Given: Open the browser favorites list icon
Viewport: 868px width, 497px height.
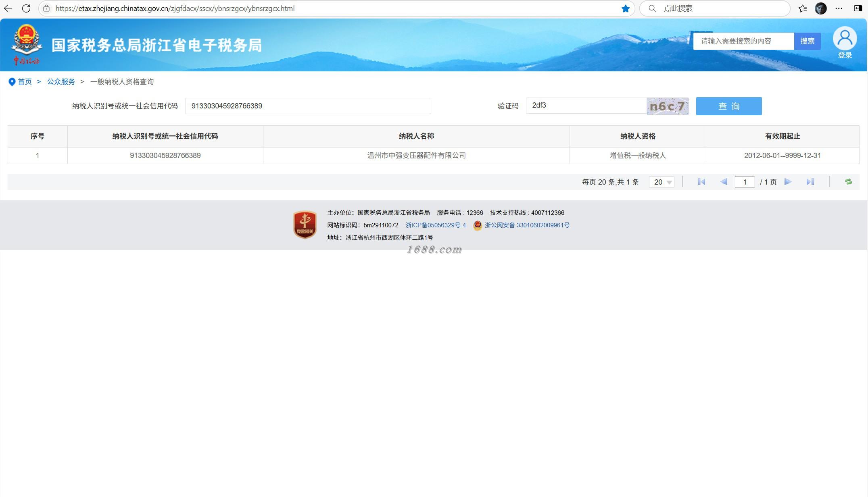Looking at the screenshot, I should click(x=803, y=8).
